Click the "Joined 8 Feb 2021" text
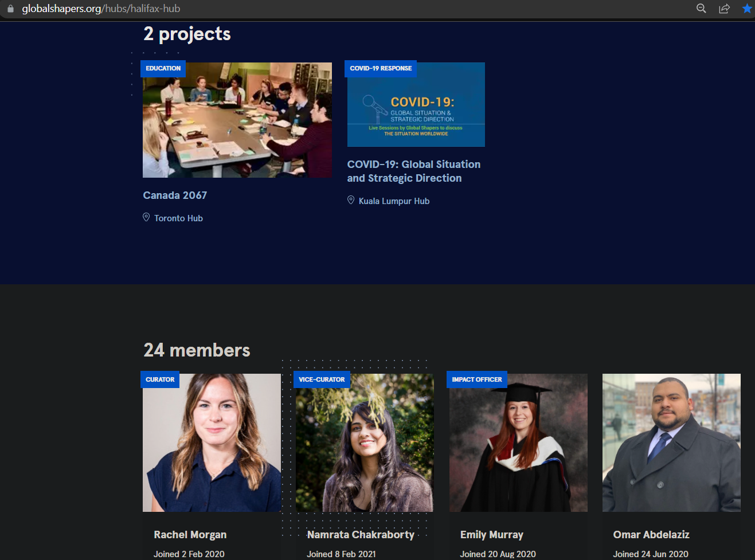The image size is (755, 560). pos(341,554)
